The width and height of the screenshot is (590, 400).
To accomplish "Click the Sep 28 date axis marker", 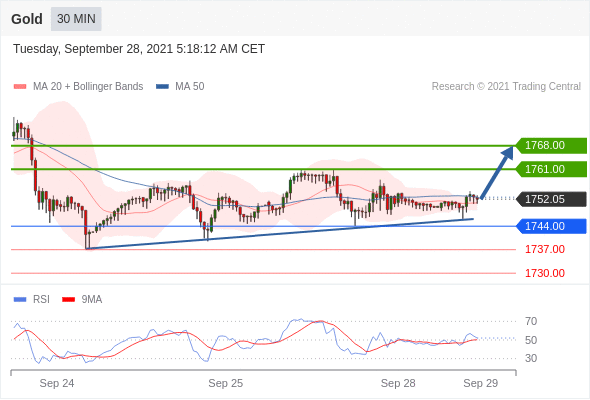I will [398, 383].
